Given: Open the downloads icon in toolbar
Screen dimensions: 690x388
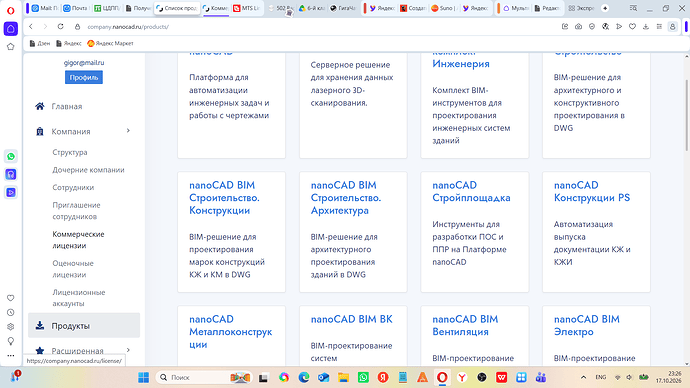Looking at the screenshot, I should 646,27.
